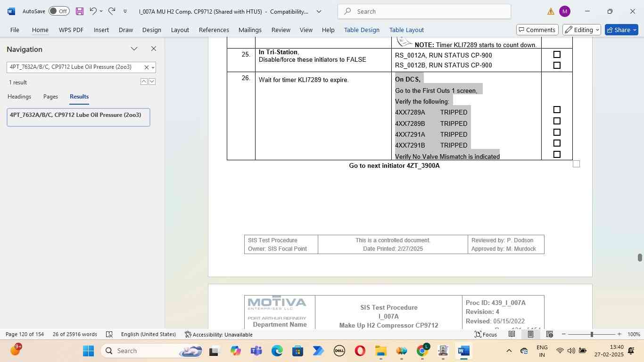Screen dimensions: 644x362
Task: Undo the last action
Action: (93, 11)
